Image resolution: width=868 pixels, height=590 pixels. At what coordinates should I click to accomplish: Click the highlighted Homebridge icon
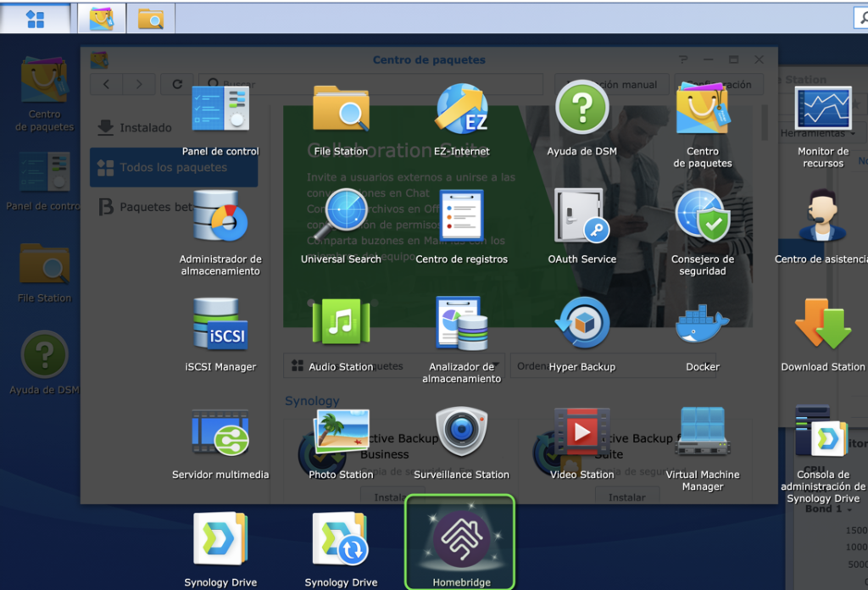(461, 540)
